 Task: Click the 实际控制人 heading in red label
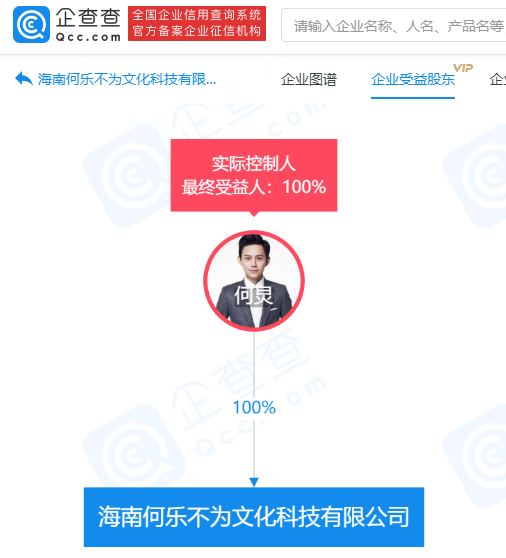[x=254, y=164]
